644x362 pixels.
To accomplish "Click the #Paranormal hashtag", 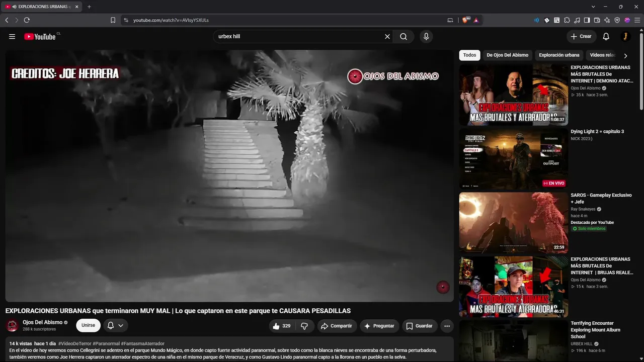I will [x=106, y=343].
